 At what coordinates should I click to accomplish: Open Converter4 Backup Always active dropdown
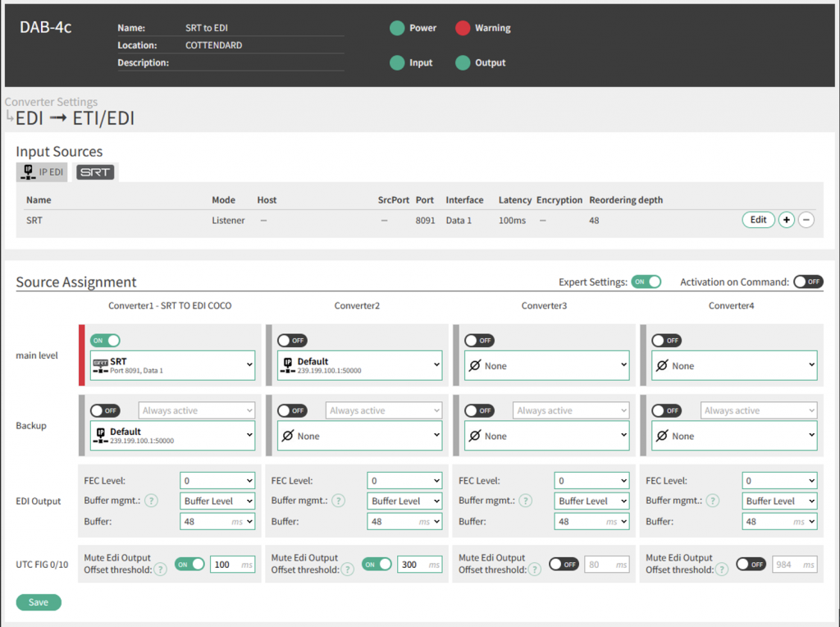[759, 410]
